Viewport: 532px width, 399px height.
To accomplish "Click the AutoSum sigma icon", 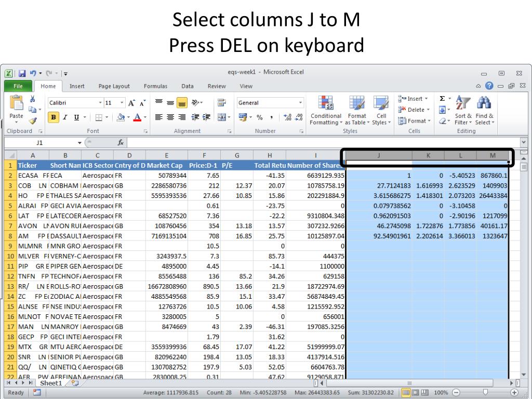I will (442, 99).
